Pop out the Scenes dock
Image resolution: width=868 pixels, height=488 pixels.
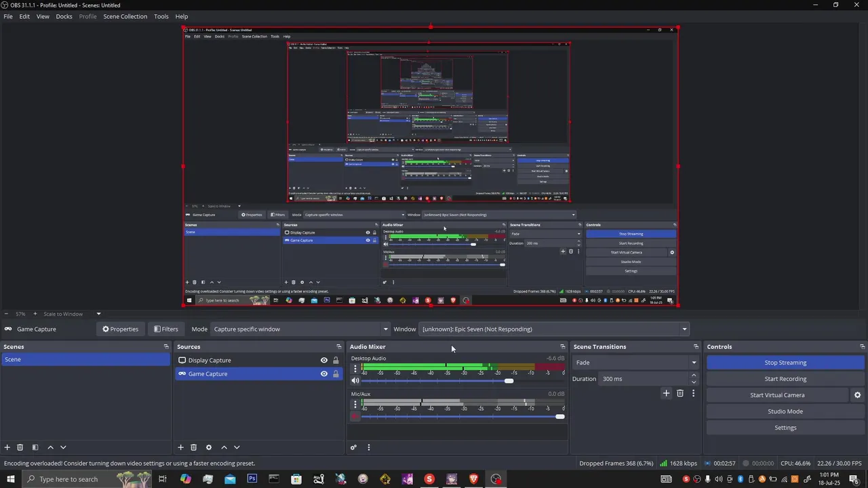[166, 347]
